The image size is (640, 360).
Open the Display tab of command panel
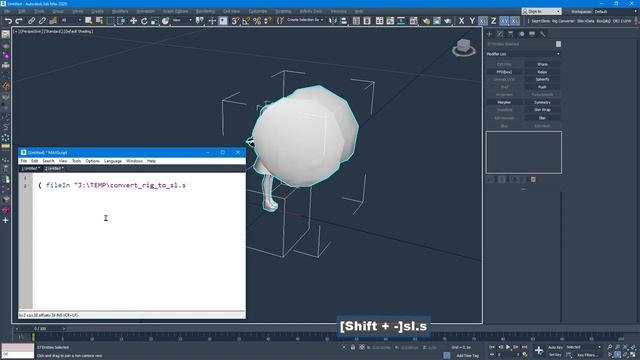(x=532, y=34)
